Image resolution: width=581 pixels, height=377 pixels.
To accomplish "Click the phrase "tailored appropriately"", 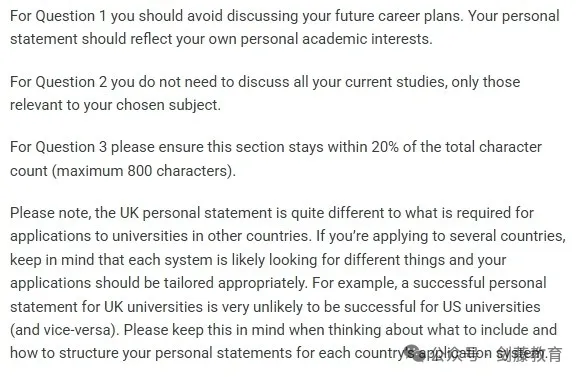I will 236,284.
